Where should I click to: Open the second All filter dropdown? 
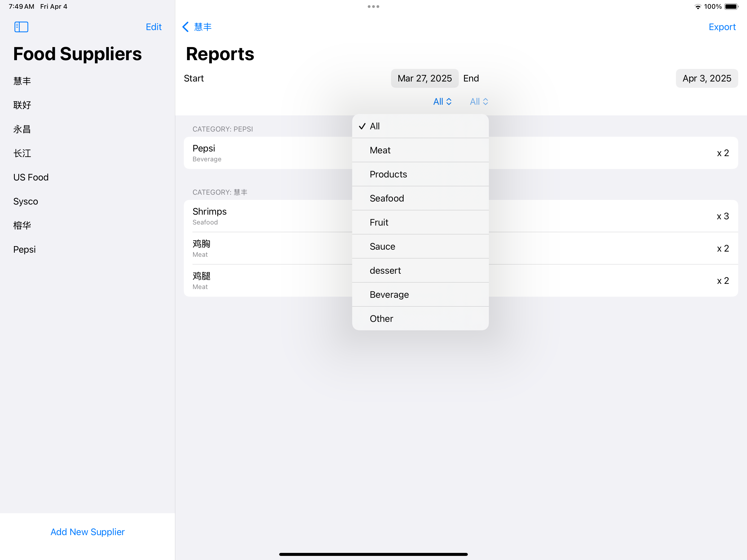[479, 102]
